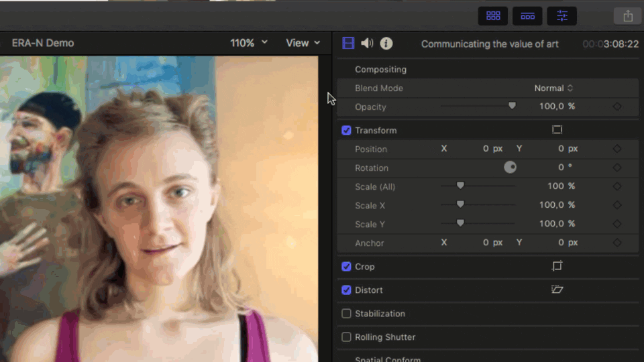Click the Scale (All) slider handle
The width and height of the screenshot is (644, 362).
click(460, 186)
